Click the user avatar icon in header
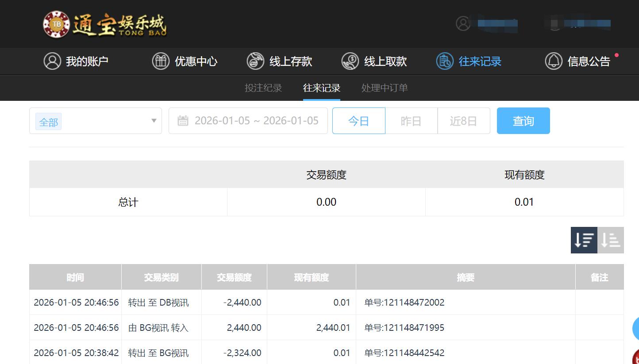This screenshot has height=364, width=639. click(463, 23)
